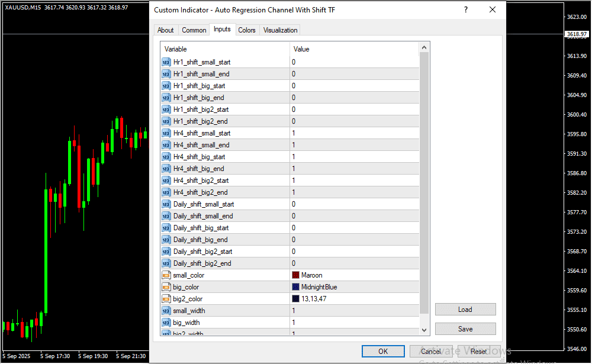Click the integer icon beside Hr1_shift_small_start

(x=166, y=62)
